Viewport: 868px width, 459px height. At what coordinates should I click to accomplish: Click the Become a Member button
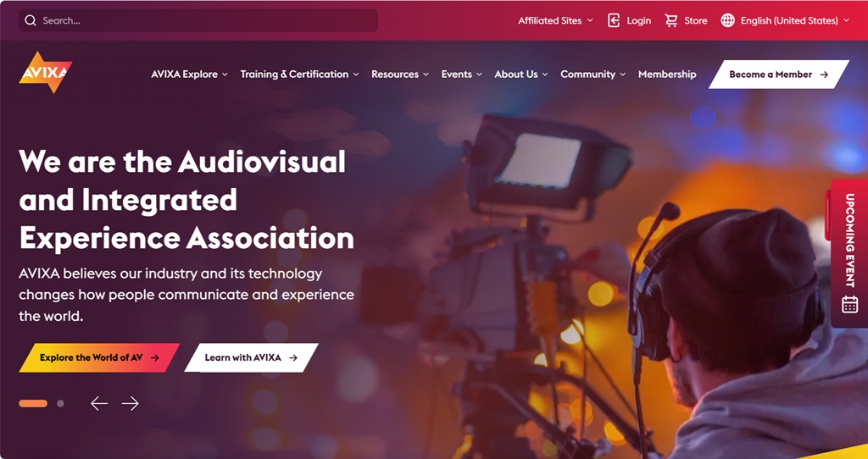click(779, 75)
